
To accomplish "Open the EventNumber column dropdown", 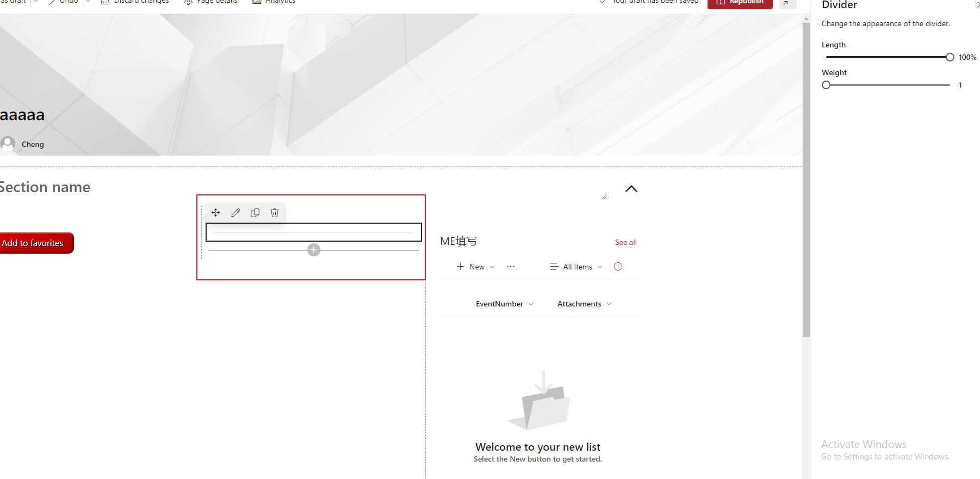I will (x=505, y=304).
